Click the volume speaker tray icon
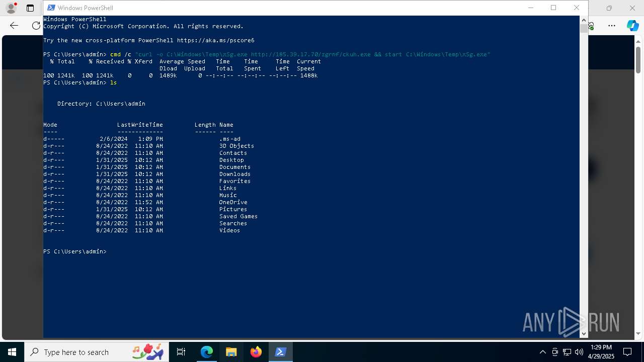Image resolution: width=644 pixels, height=362 pixels. point(579,352)
